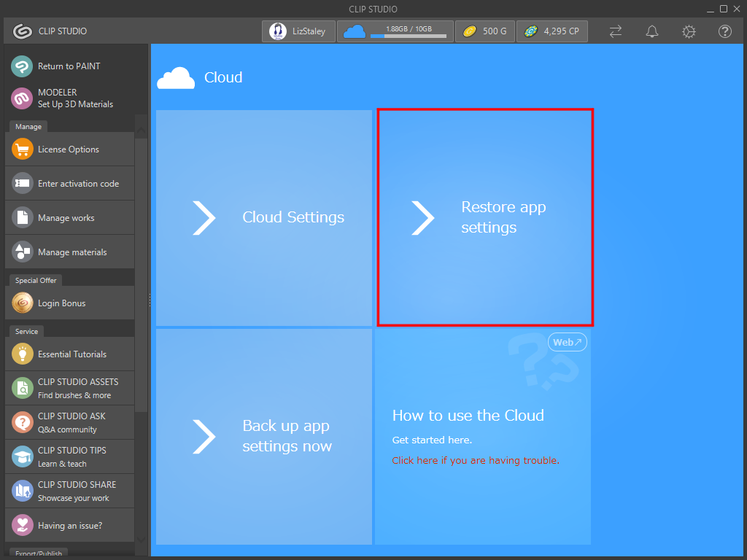The width and height of the screenshot is (747, 560).
Task: Expand the Cloud Settings tile
Action: (263, 217)
